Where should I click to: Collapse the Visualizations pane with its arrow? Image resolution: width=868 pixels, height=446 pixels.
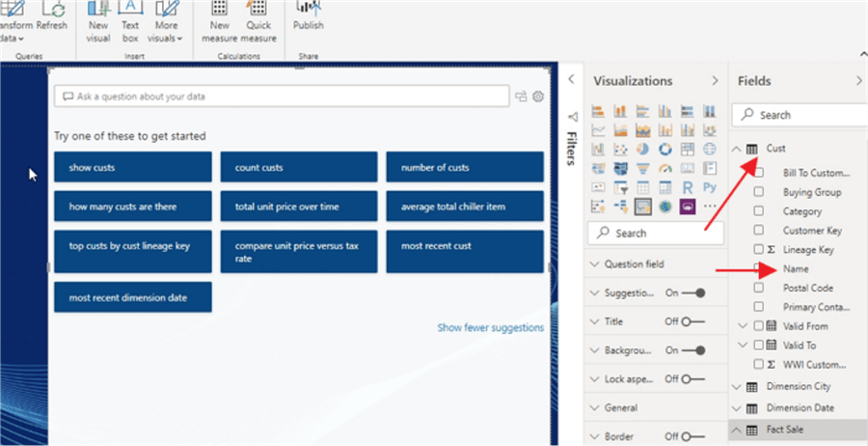coord(715,81)
